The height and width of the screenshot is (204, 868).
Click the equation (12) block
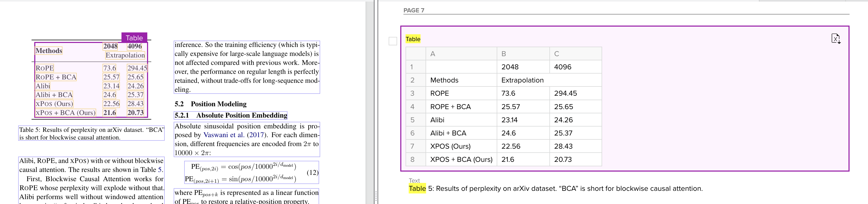(x=251, y=173)
